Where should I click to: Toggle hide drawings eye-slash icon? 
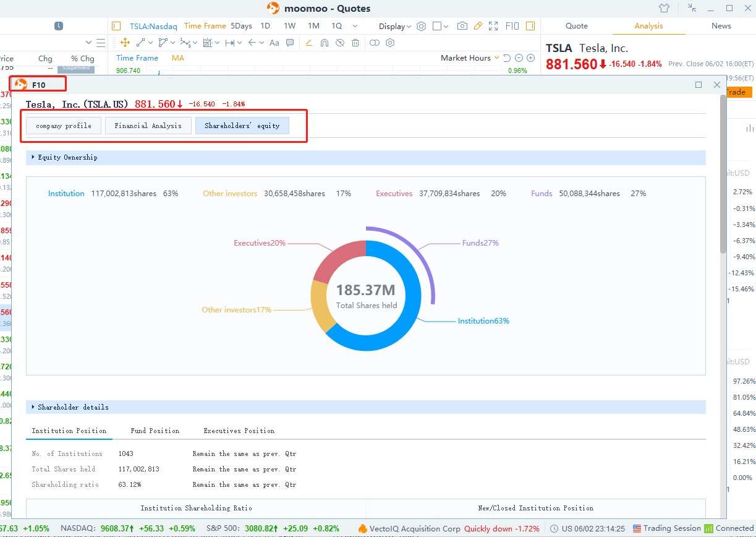coord(340,43)
